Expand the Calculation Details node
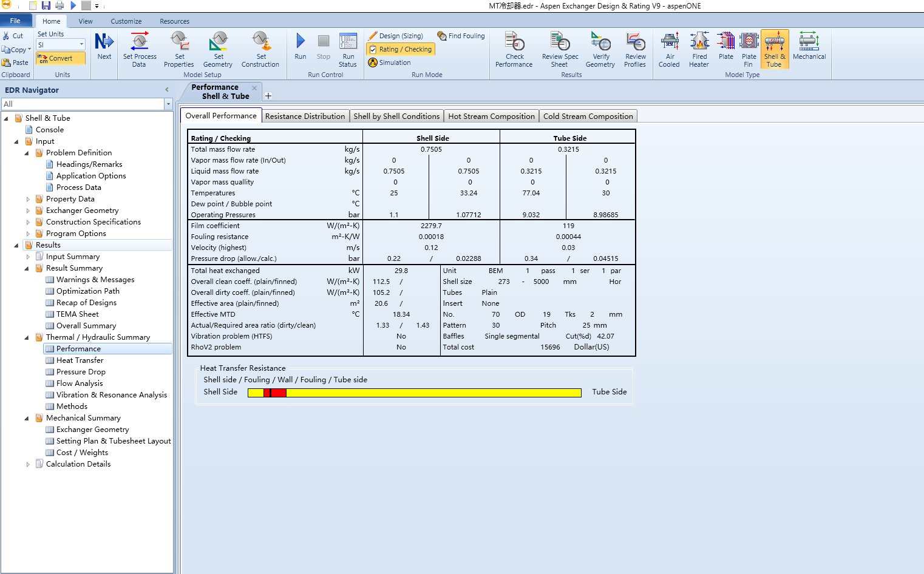This screenshot has width=924, height=574. [28, 464]
